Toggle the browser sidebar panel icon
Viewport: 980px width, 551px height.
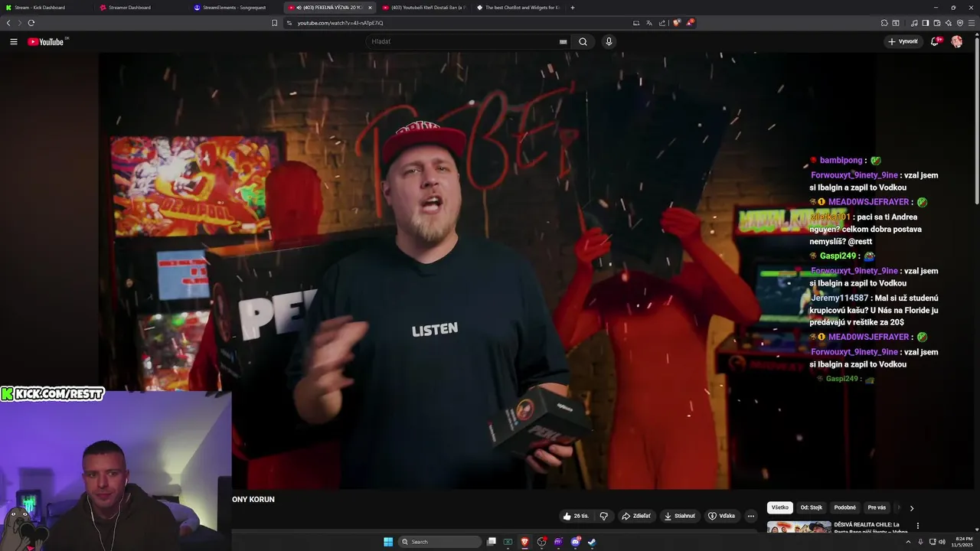[x=926, y=23]
